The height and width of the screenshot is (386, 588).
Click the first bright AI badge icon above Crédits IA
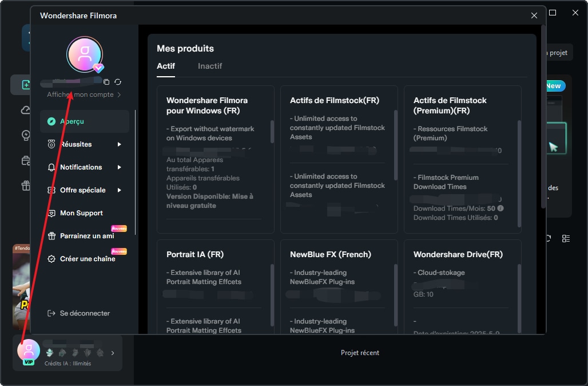point(50,353)
